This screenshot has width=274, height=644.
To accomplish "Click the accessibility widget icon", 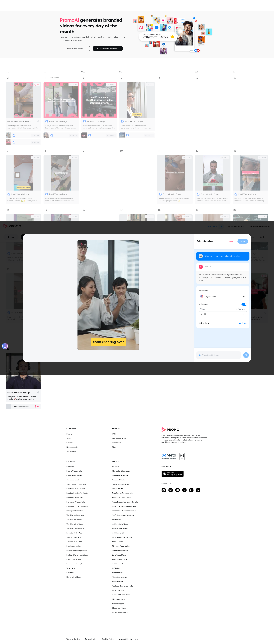I will tap(5, 346).
